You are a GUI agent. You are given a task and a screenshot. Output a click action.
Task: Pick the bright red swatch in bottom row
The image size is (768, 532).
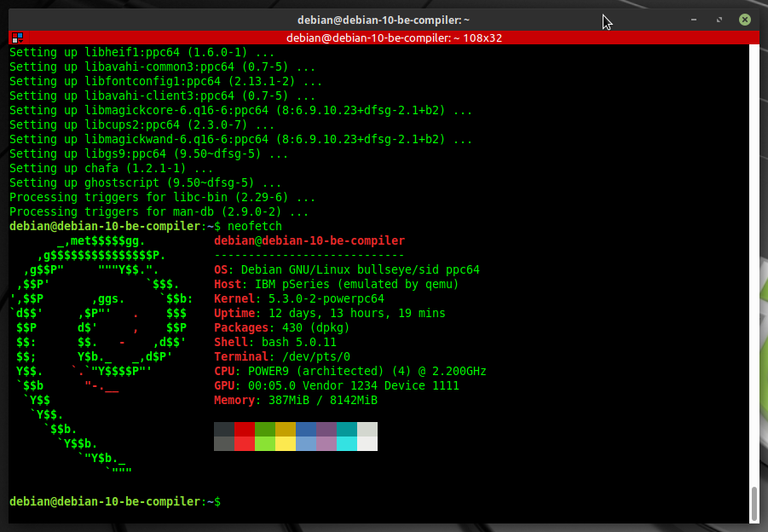[245, 443]
